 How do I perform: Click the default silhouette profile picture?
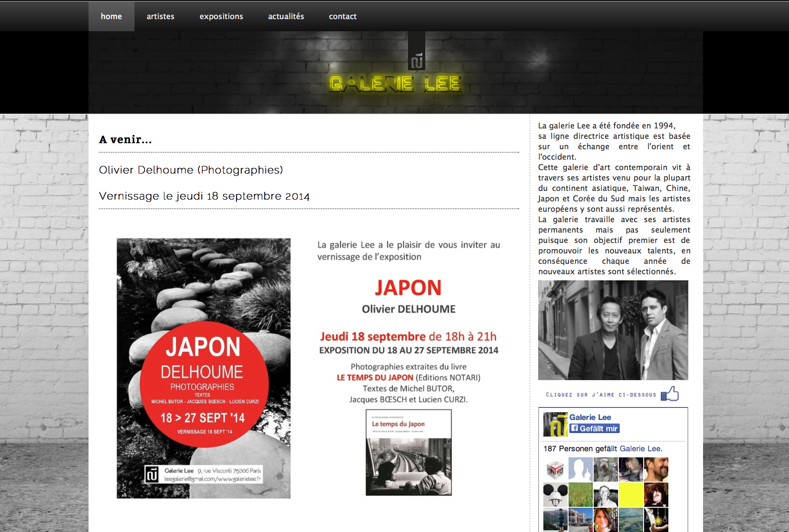point(580,470)
